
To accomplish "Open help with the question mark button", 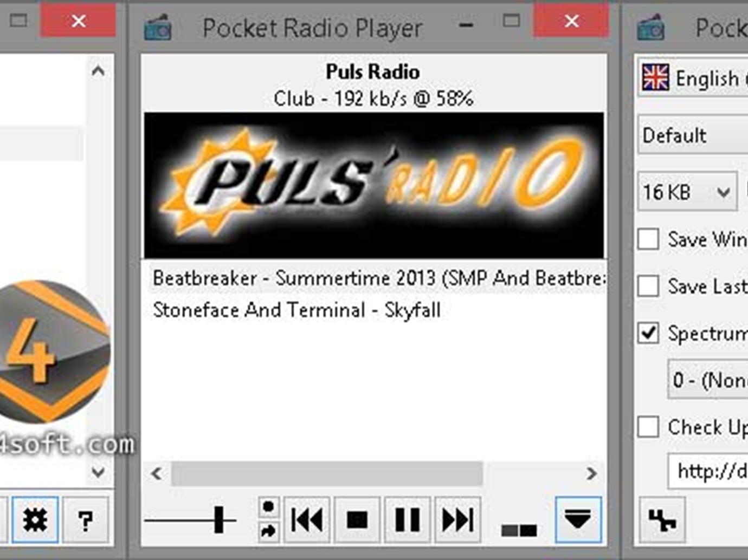I will click(85, 520).
